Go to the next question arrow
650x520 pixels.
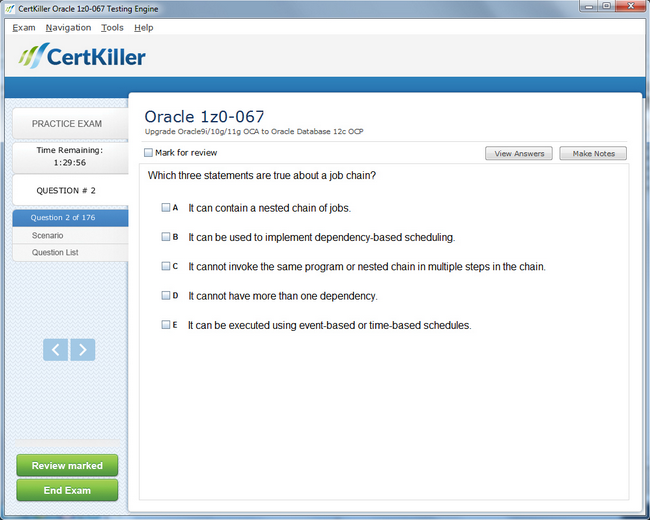tap(83, 350)
